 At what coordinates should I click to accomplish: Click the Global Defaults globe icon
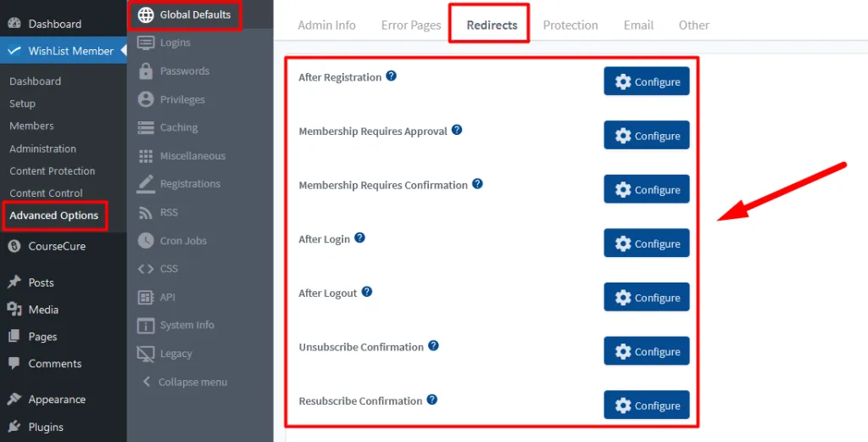pos(146,15)
